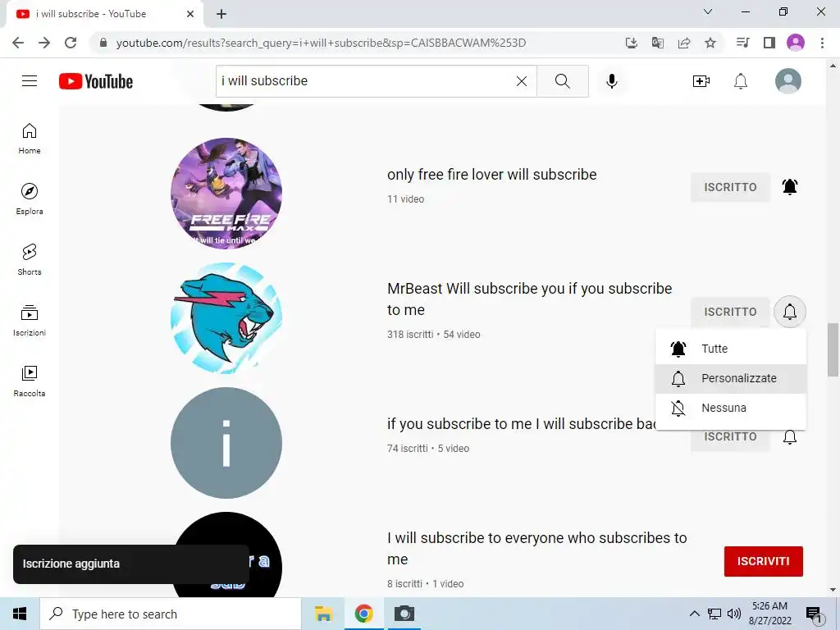Open the Windows Start menu
Image resolution: width=840 pixels, height=630 pixels.
click(20, 614)
